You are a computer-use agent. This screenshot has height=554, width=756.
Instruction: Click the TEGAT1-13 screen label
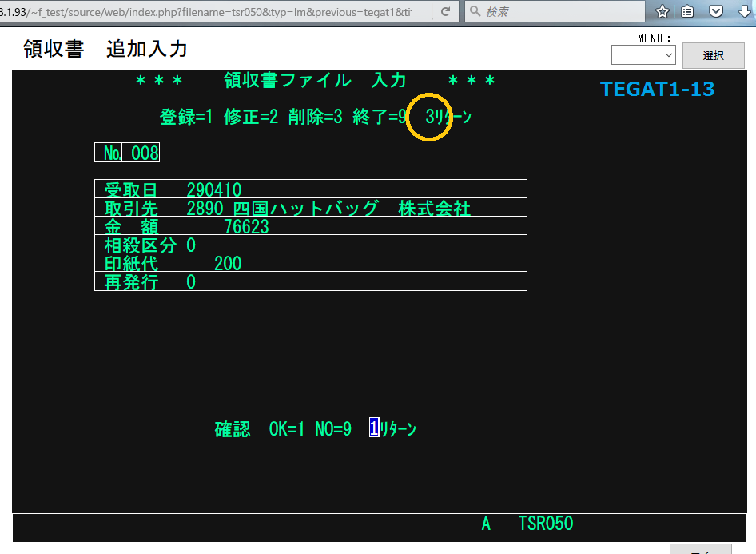pos(657,89)
